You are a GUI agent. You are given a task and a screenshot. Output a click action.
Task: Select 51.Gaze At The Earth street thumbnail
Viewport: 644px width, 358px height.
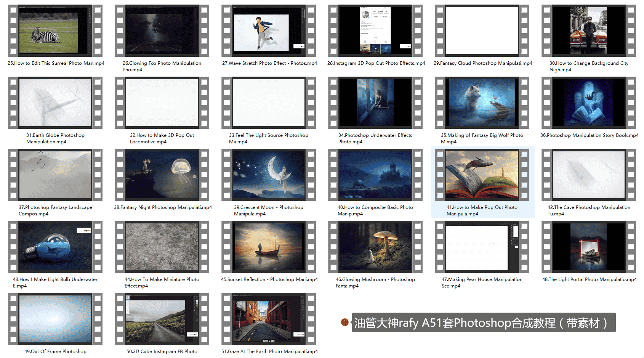pos(269,319)
